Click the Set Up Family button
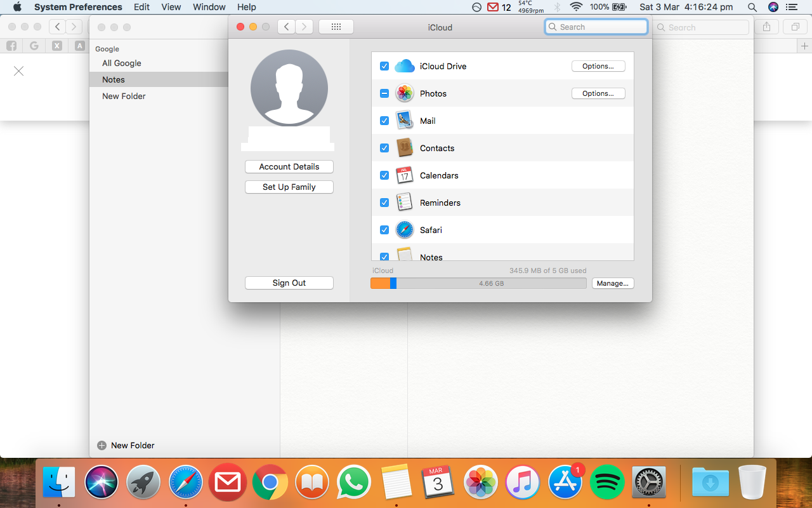The height and width of the screenshot is (508, 812). [289, 187]
